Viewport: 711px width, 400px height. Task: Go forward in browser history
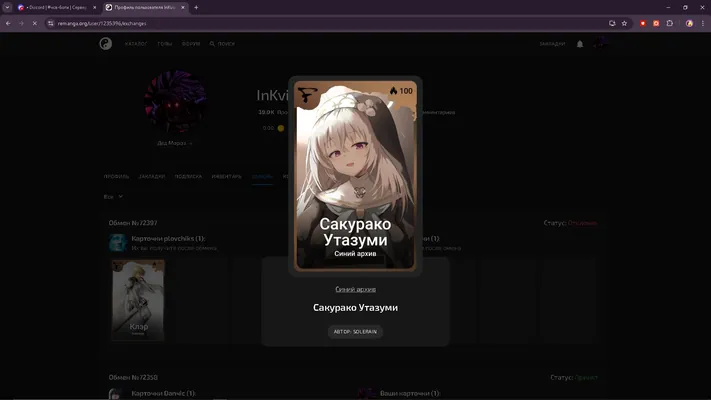tap(21, 23)
